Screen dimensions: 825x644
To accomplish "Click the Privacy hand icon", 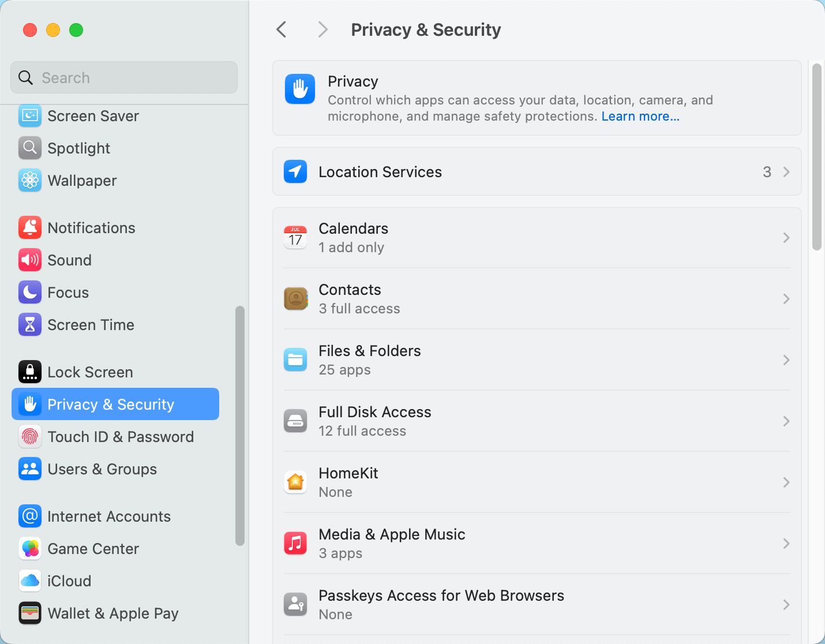I will coord(300,89).
